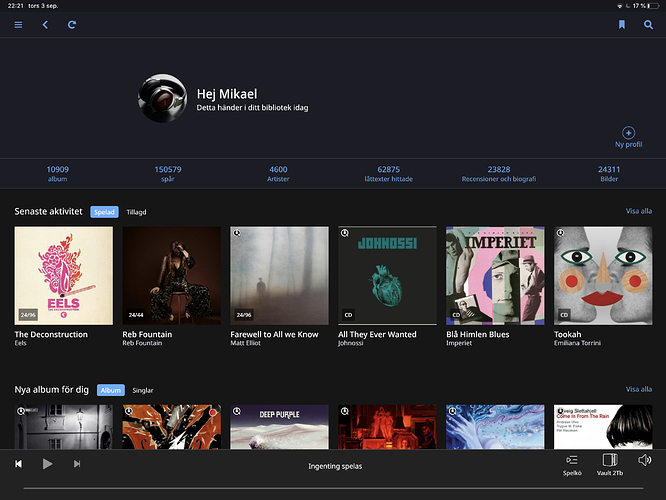
Task: Go back with the left chevron
Action: tap(45, 25)
